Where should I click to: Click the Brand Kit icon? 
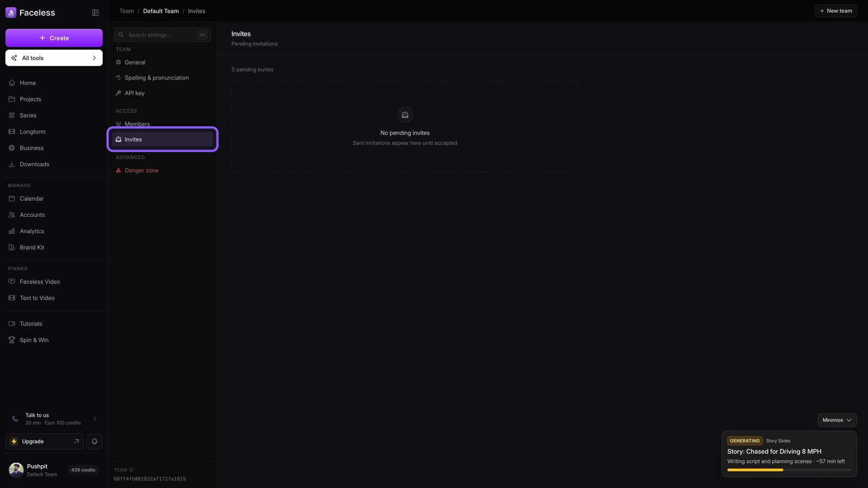pyautogui.click(x=12, y=247)
